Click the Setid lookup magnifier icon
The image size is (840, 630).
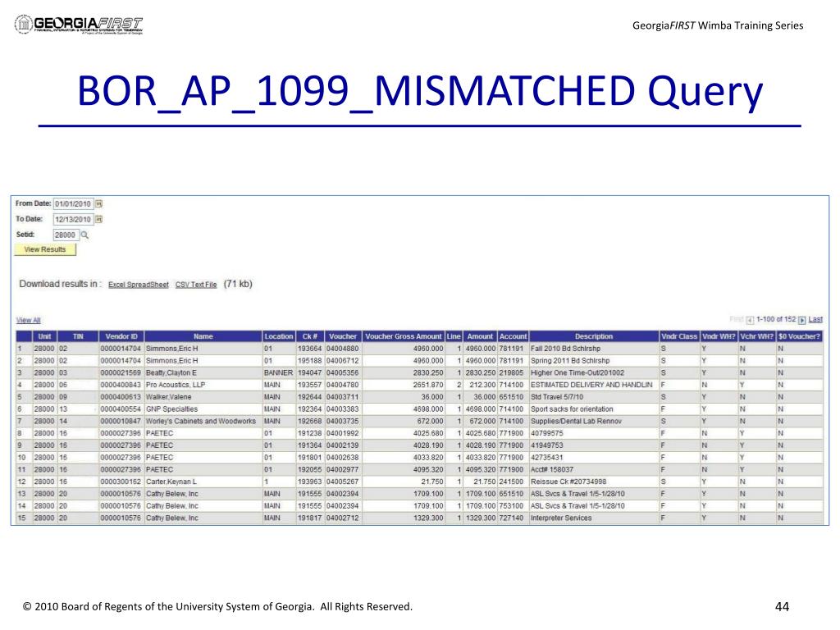pyautogui.click(x=84, y=235)
